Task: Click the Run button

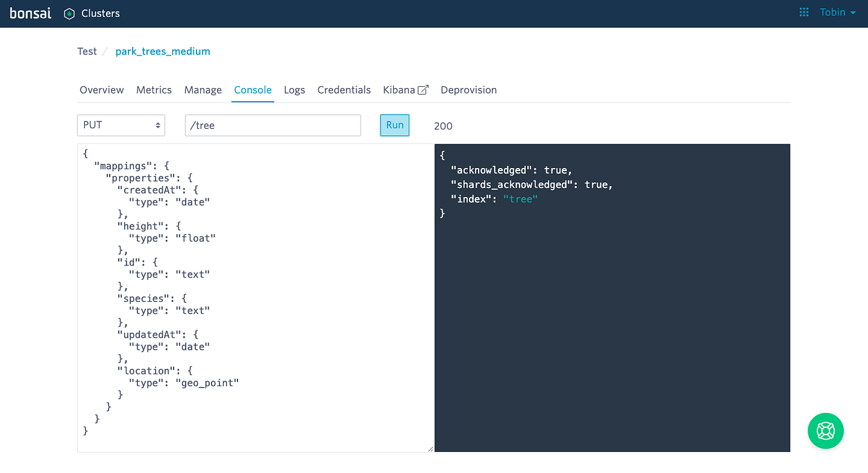Action: point(394,125)
